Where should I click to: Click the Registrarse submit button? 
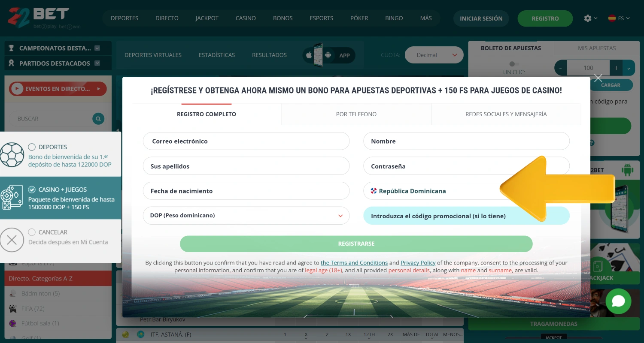tap(356, 244)
